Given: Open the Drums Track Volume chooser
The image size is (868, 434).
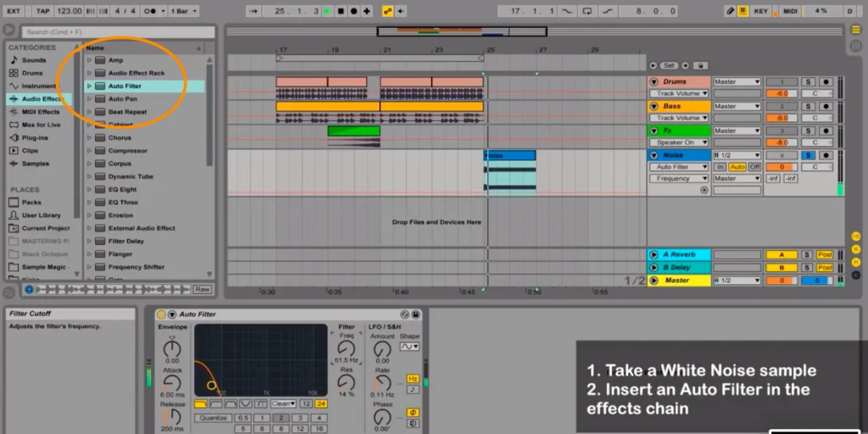Looking at the screenshot, I should pos(679,93).
